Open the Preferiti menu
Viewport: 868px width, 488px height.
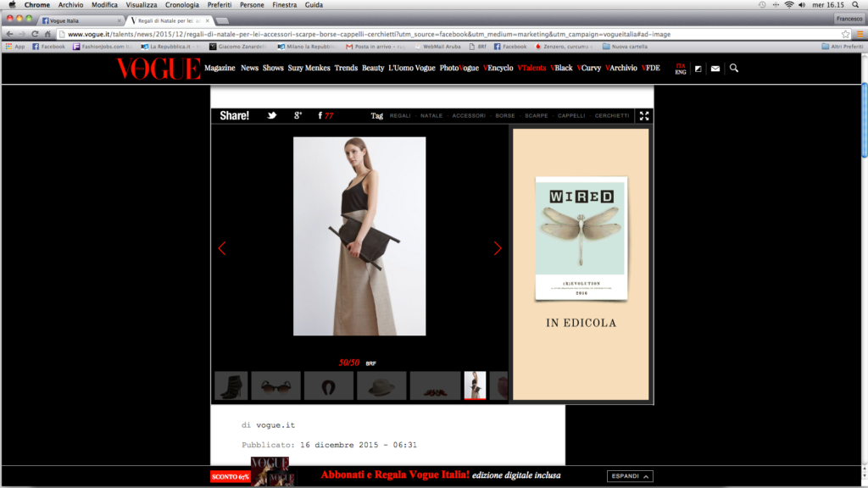[220, 4]
